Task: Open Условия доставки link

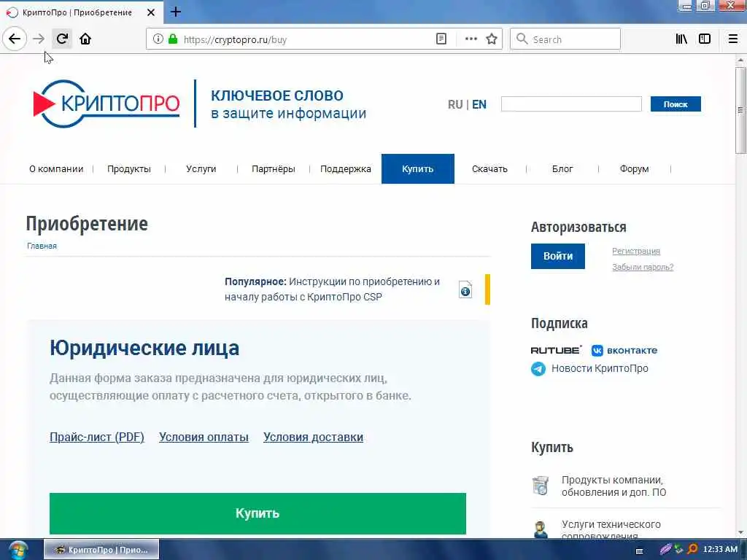Action: tap(314, 437)
